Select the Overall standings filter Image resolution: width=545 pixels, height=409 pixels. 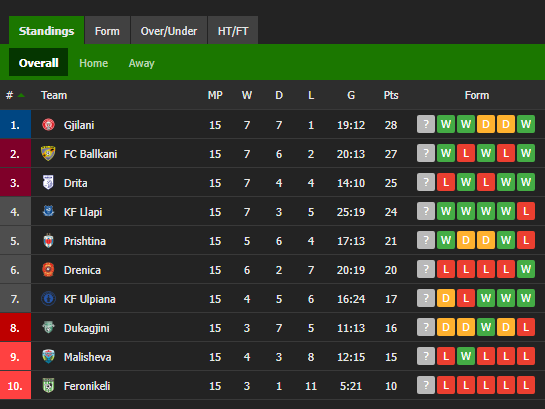coord(39,62)
